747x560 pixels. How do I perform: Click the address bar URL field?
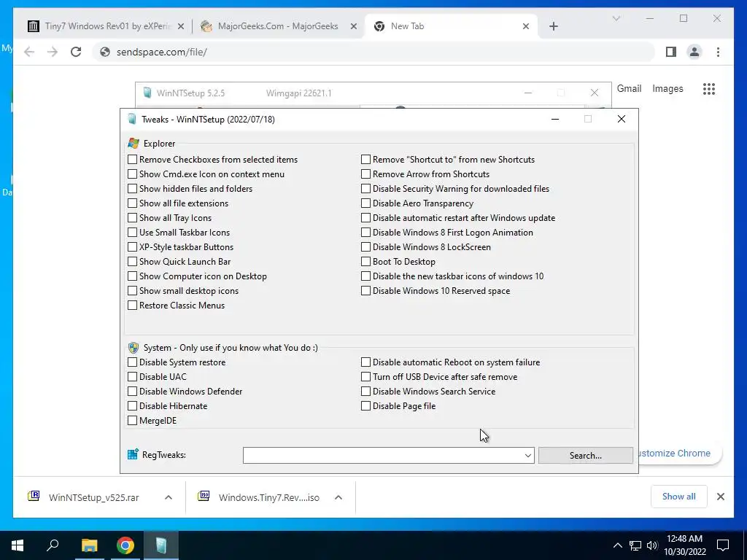pos(374,52)
